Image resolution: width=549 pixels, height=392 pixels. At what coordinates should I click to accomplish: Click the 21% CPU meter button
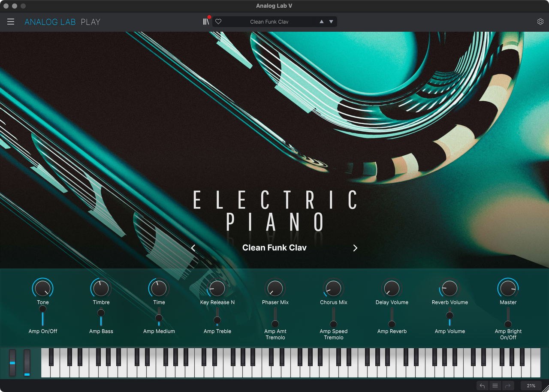(x=531, y=386)
